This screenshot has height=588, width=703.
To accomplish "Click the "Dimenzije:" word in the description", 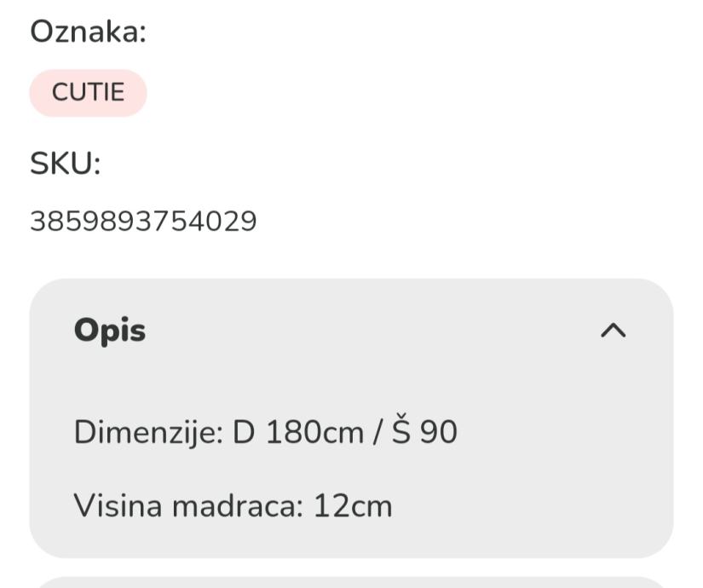I will [148, 432].
